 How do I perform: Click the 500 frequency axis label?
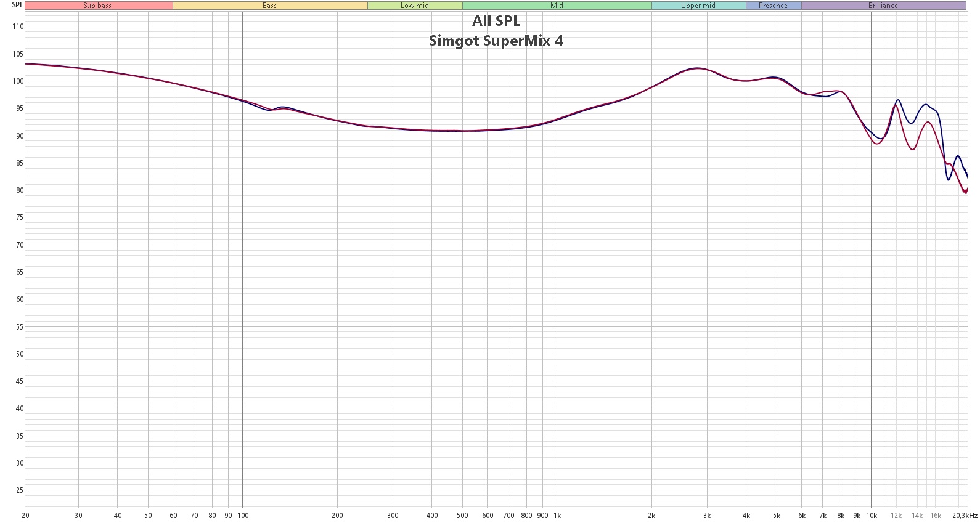462,516
